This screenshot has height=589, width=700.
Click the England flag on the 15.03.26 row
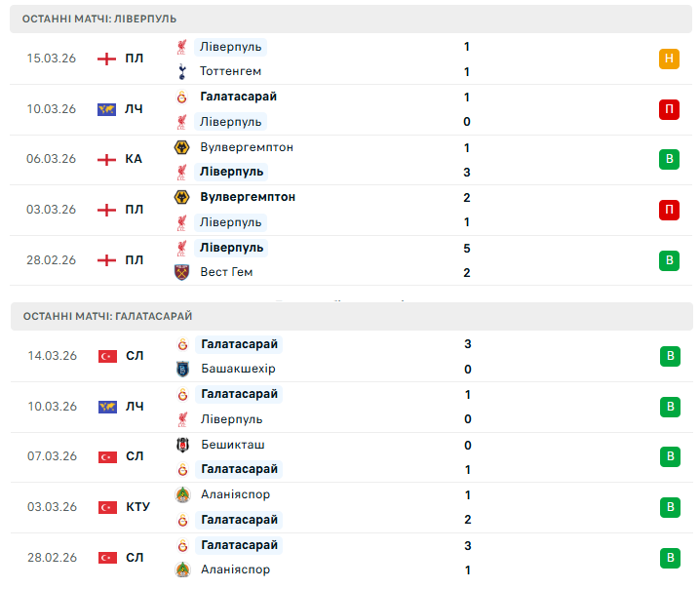point(107,59)
